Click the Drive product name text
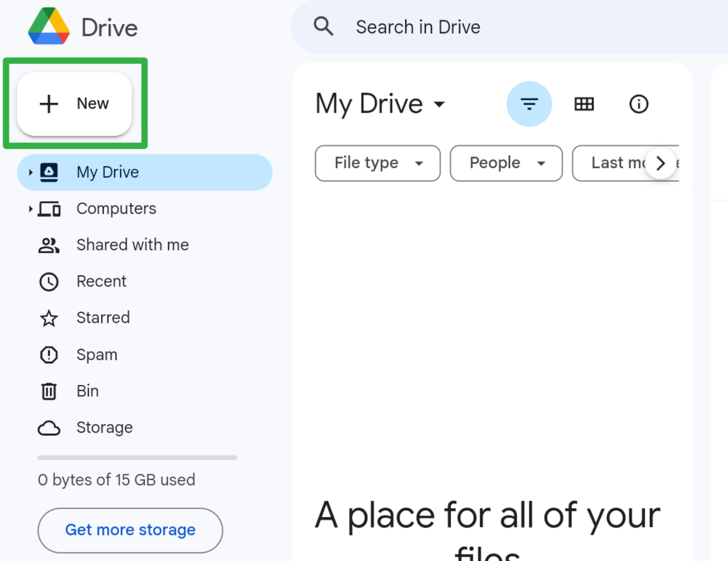 [109, 28]
